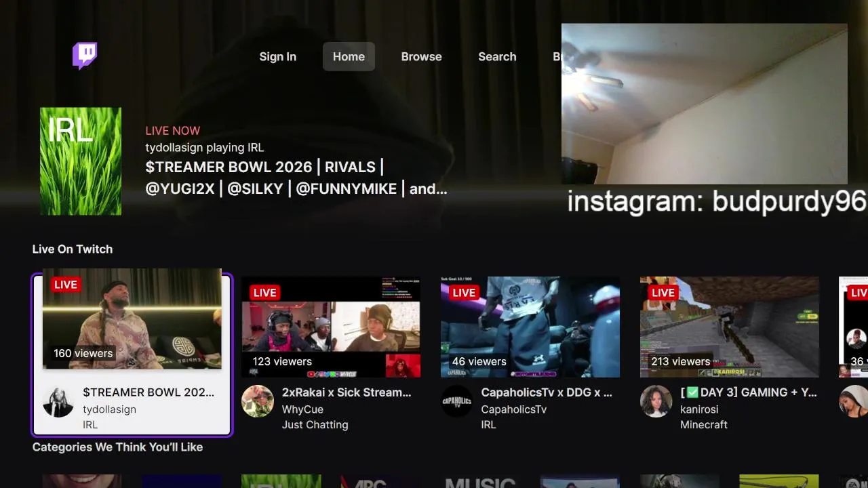Viewport: 868px width, 488px height.
Task: Click the LIVE NOW label
Action: coord(172,131)
